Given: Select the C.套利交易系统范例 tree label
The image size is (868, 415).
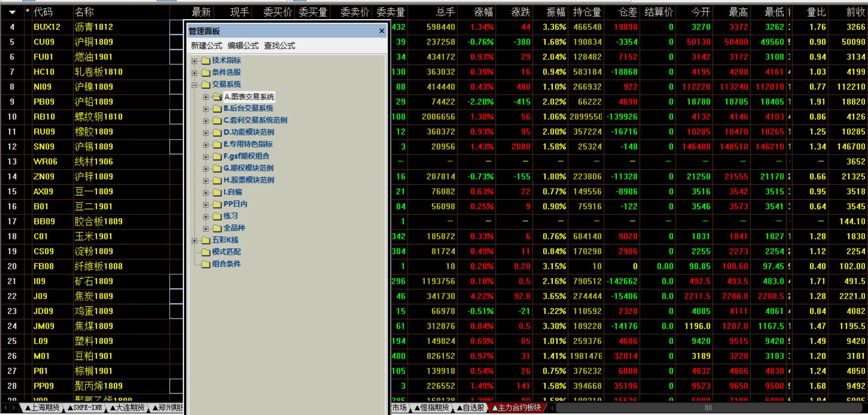Looking at the screenshot, I should click(x=256, y=120).
